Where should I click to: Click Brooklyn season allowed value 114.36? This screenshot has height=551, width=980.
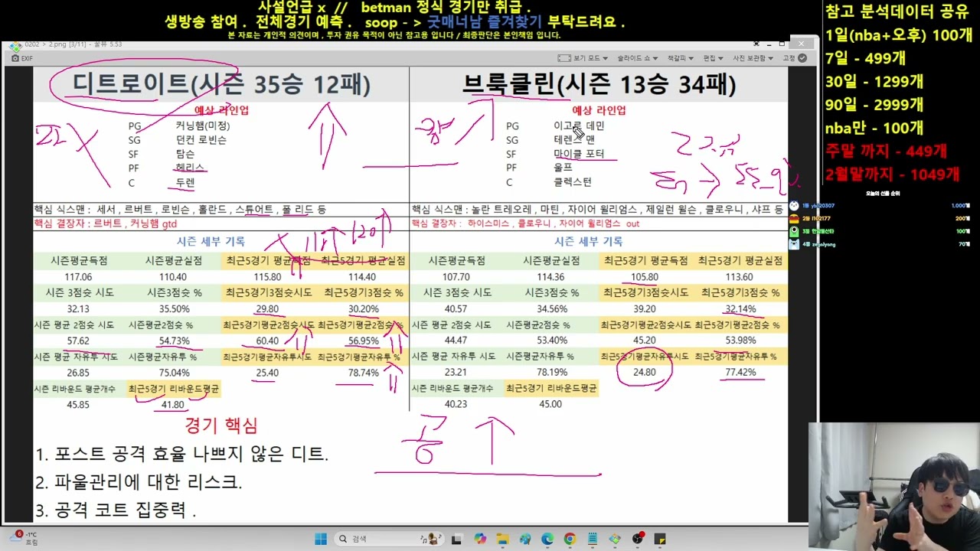tap(550, 277)
